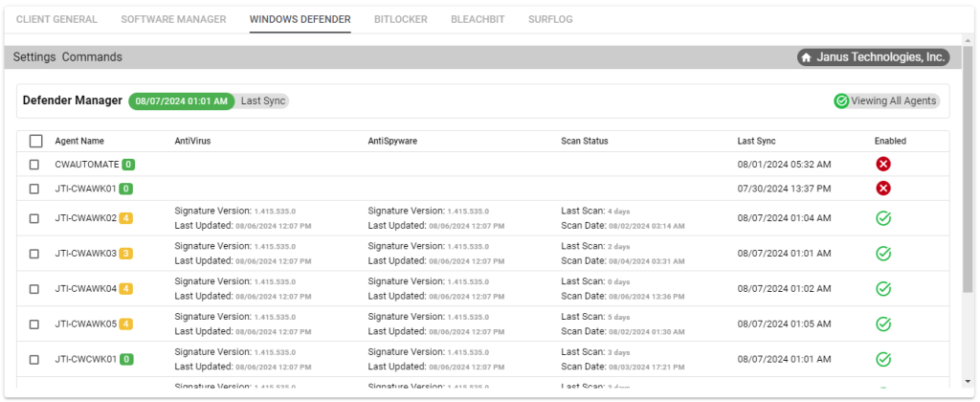Click last sync time 08/01/2024 05:32 AM
Image resolution: width=980 pixels, height=402 pixels.
785,165
